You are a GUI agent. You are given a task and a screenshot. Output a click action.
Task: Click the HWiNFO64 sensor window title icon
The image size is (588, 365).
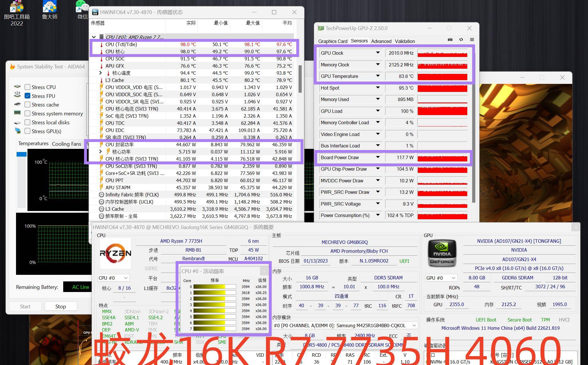pos(95,12)
